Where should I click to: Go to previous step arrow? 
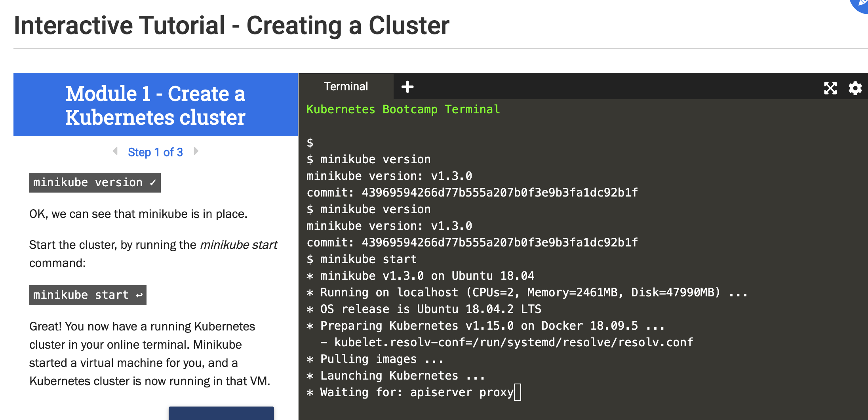(115, 151)
